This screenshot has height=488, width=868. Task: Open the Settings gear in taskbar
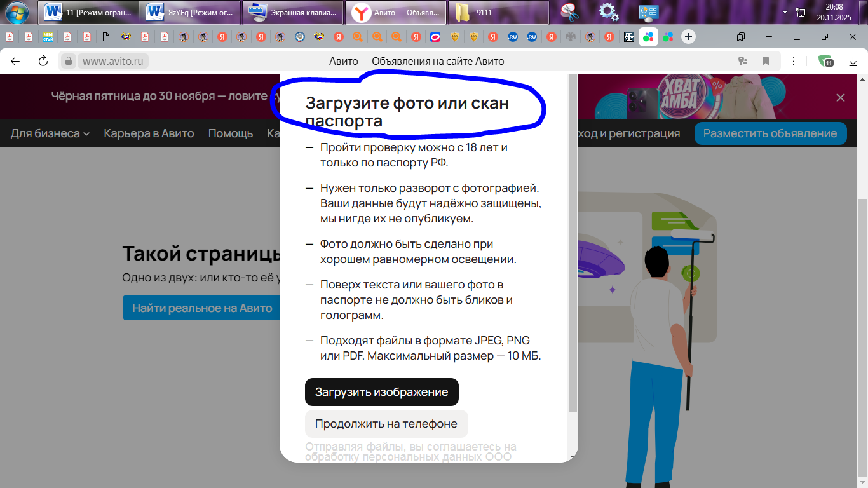[x=608, y=12]
